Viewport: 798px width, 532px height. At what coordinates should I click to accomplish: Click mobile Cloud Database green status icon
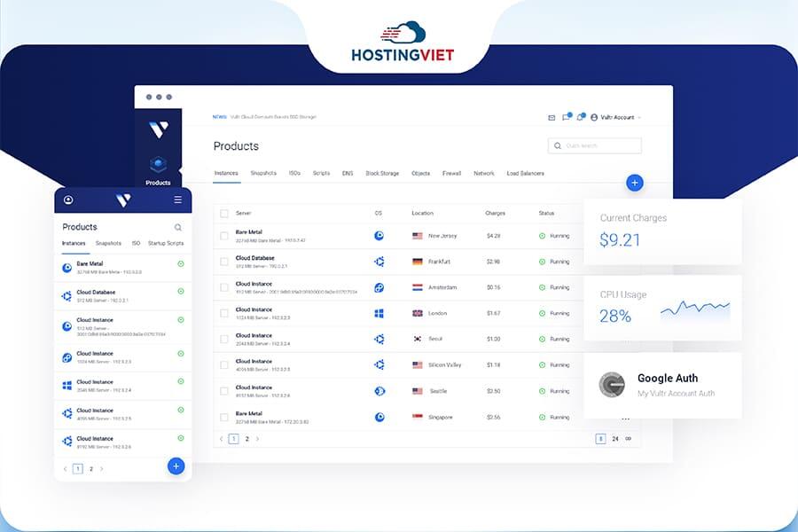point(181,291)
